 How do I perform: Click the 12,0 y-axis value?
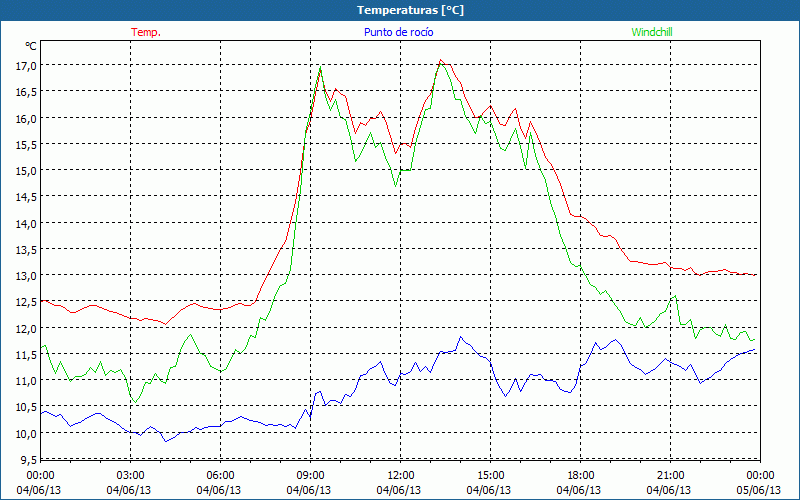pos(27,329)
